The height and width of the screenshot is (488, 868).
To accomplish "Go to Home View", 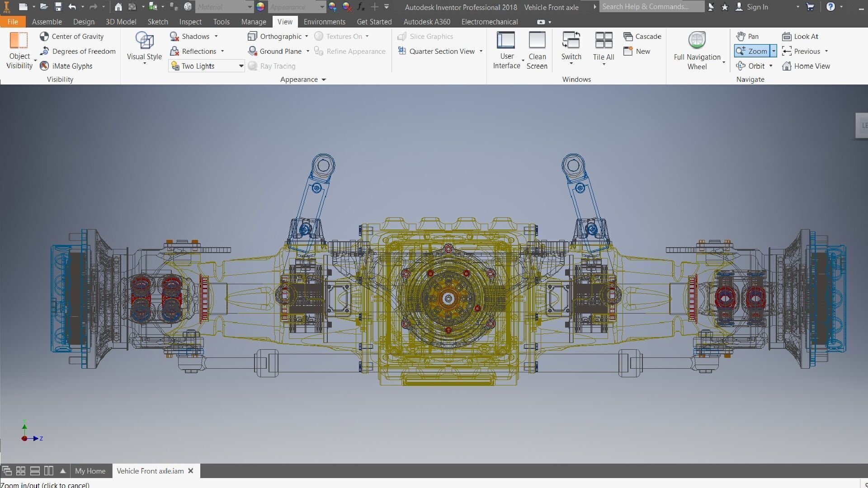I will [x=806, y=66].
